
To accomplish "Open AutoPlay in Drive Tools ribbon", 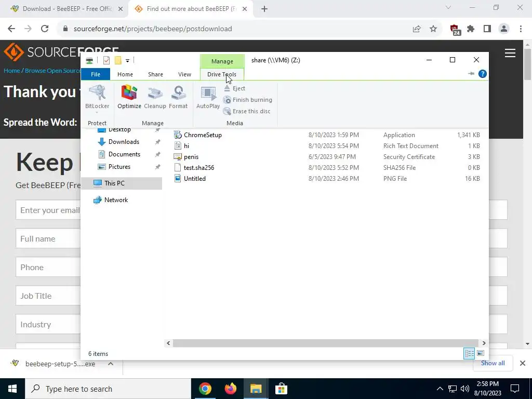I will [208, 97].
